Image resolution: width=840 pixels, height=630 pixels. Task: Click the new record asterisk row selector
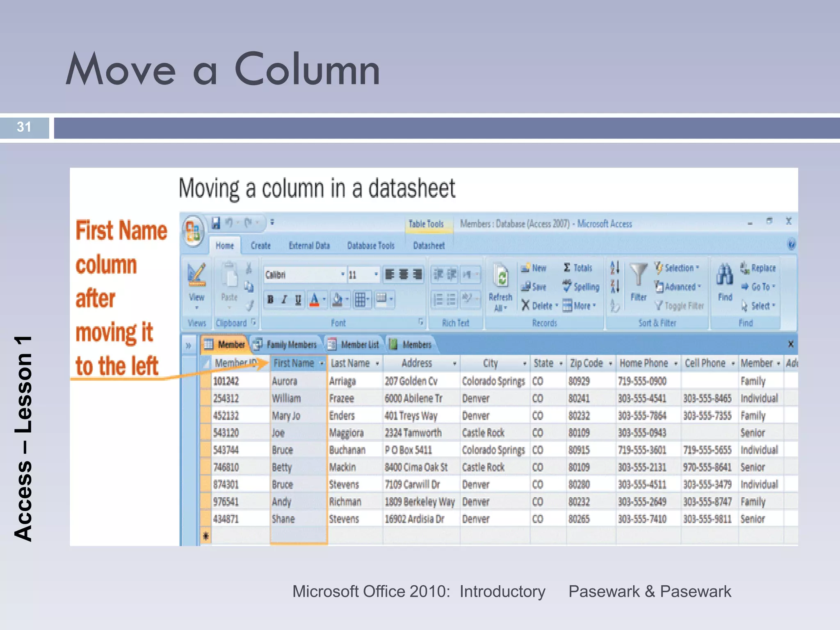[x=205, y=536]
